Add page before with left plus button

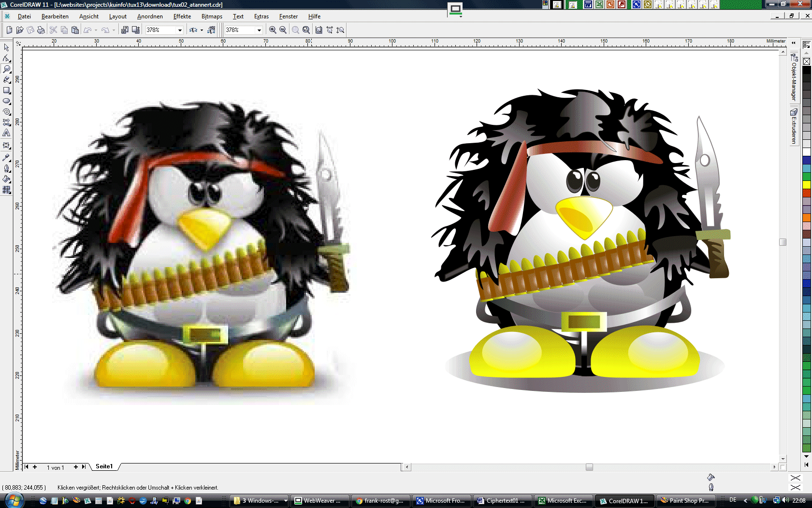[35, 467]
